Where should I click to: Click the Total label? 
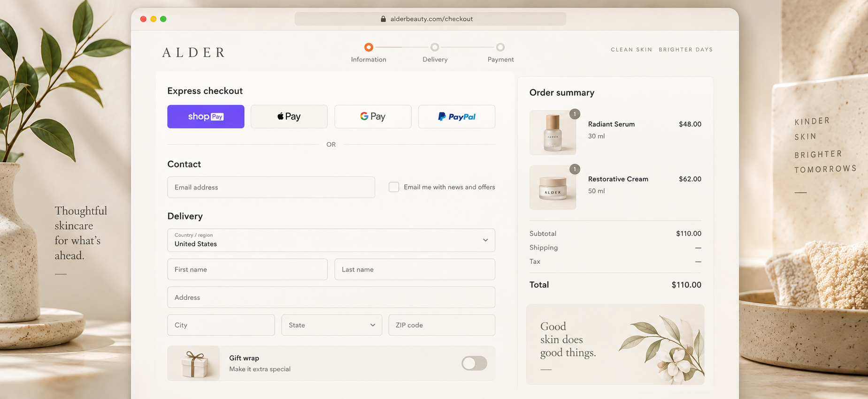pyautogui.click(x=539, y=285)
